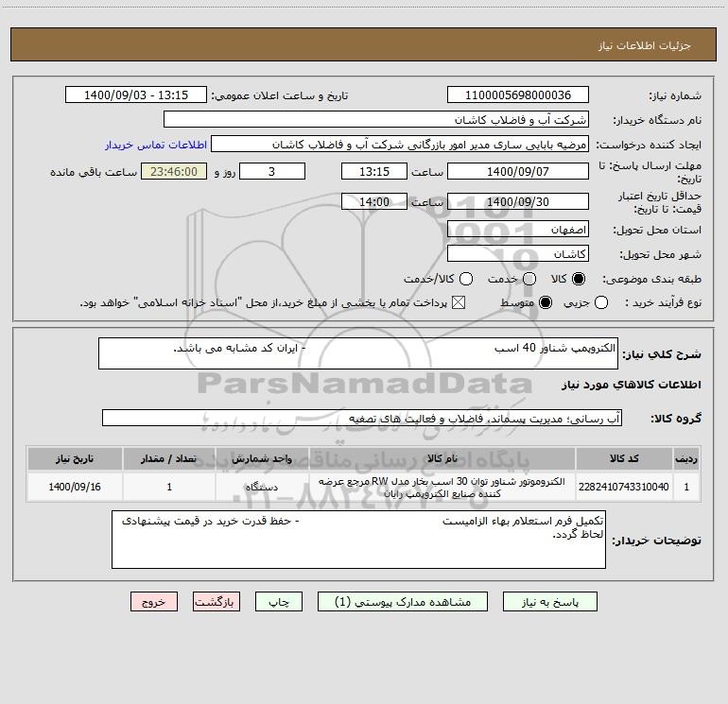Select the کالا/خدمت radio button
Viewport: 728px width, 704px height.
click(x=466, y=279)
